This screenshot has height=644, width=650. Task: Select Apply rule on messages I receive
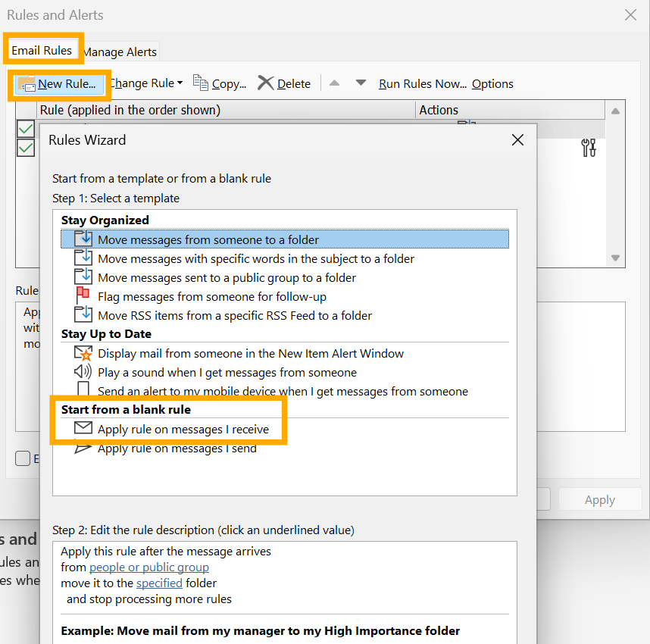click(285, 429)
